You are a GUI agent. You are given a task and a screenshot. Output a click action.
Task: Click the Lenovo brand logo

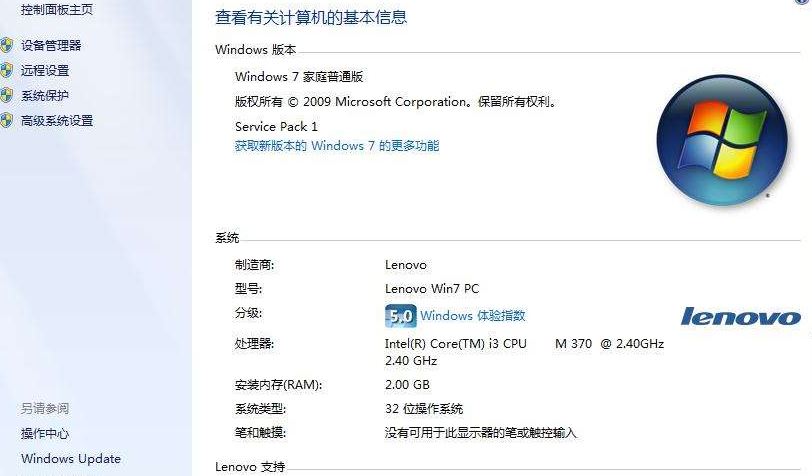tap(741, 316)
